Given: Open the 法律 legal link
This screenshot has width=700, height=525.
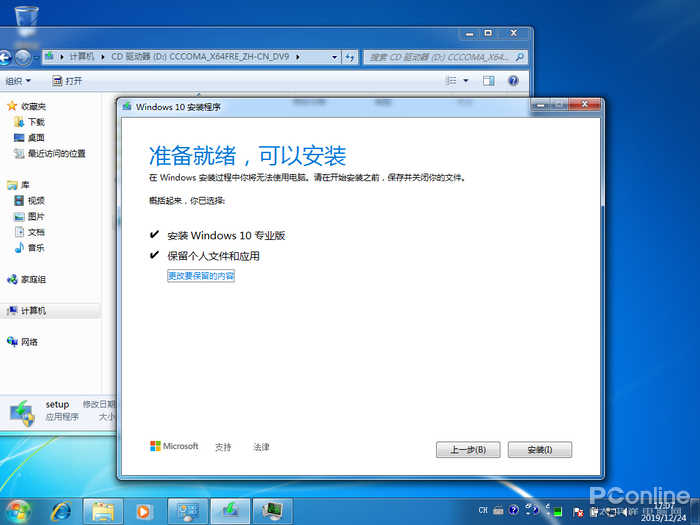Looking at the screenshot, I should click(x=261, y=447).
